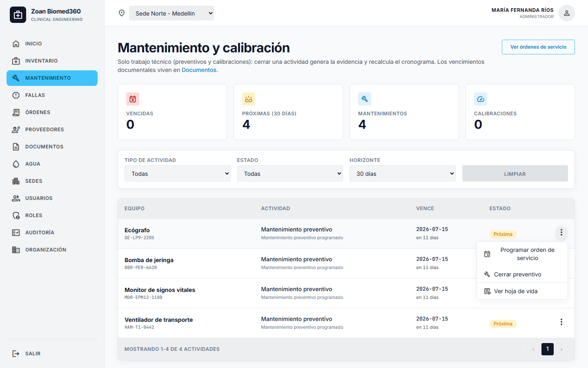Open the Sede Norte - Medellín selector
588x368 pixels.
pyautogui.click(x=171, y=13)
